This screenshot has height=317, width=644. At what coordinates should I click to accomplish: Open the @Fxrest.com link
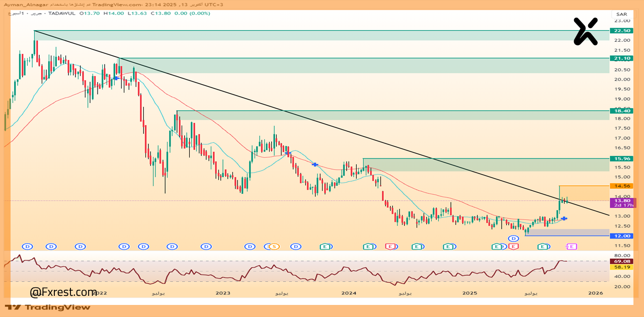pyautogui.click(x=63, y=292)
